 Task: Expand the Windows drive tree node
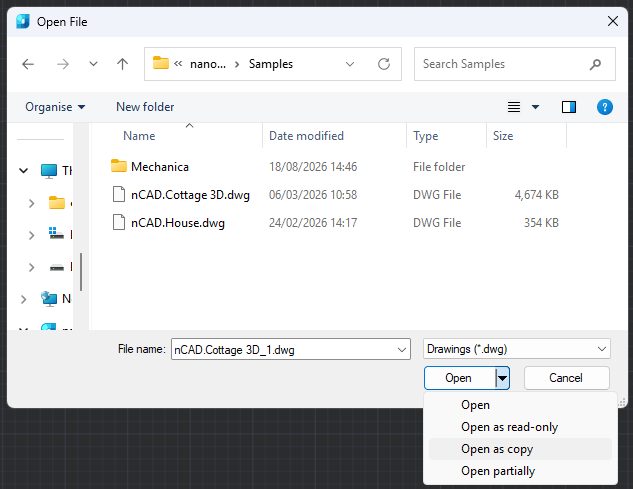pos(31,235)
